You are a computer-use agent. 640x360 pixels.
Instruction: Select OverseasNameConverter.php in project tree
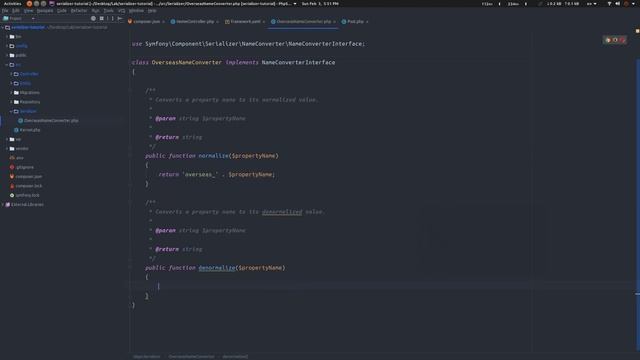(51, 121)
